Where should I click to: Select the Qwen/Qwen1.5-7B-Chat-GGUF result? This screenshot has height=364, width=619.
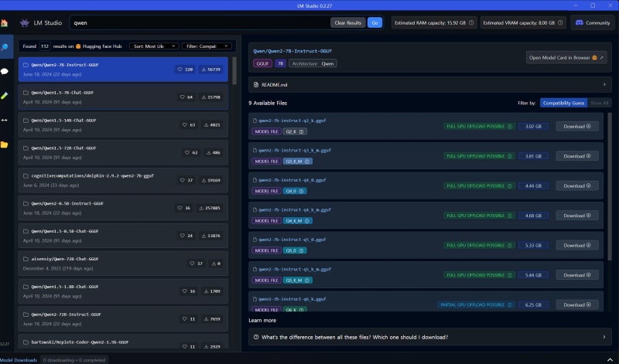click(x=123, y=97)
